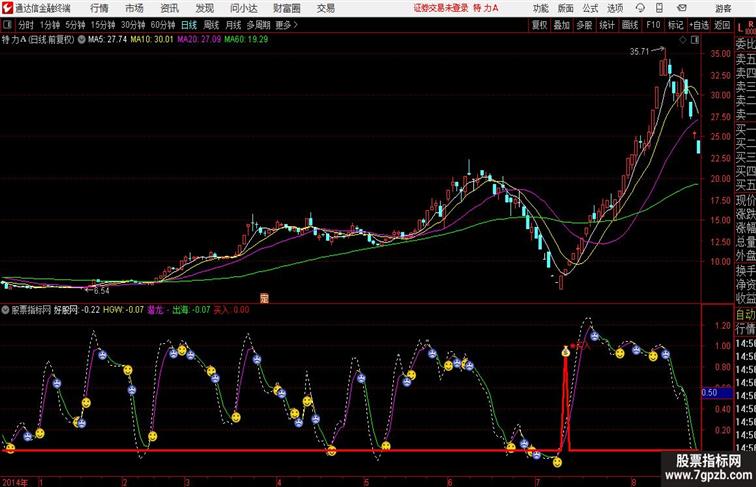Viewport: 756px width, 487px height.
Task: Open the 公式 menu
Action: pyautogui.click(x=590, y=8)
